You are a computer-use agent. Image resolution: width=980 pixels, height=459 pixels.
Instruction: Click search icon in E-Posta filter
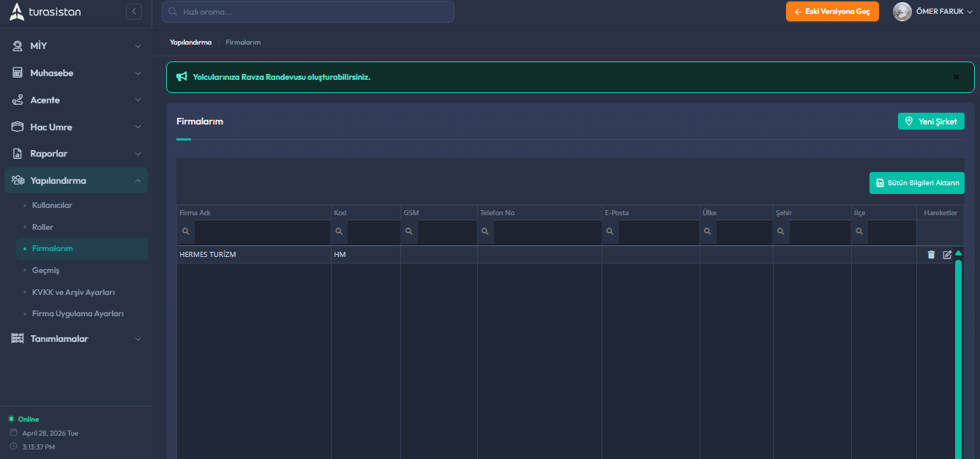pyautogui.click(x=610, y=231)
